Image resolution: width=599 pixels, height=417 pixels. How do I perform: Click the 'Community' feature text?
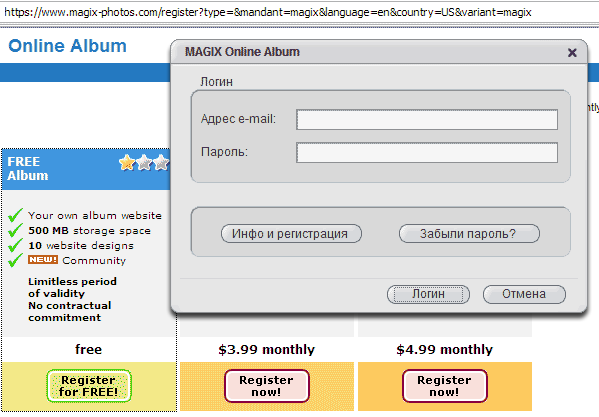click(94, 261)
